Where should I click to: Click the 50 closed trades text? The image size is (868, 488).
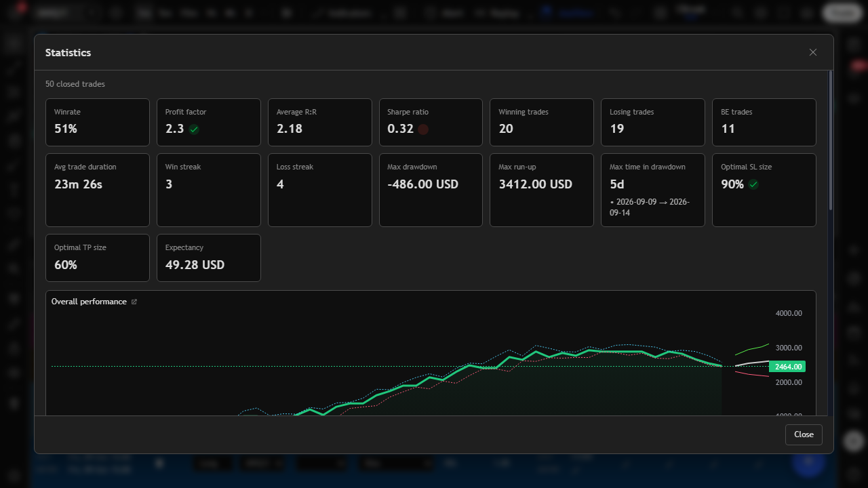click(75, 84)
